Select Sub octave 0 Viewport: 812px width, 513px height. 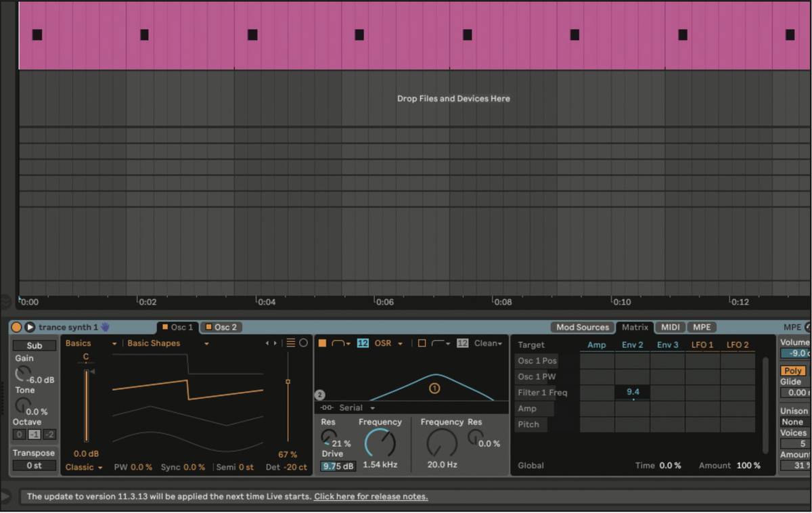coord(20,434)
